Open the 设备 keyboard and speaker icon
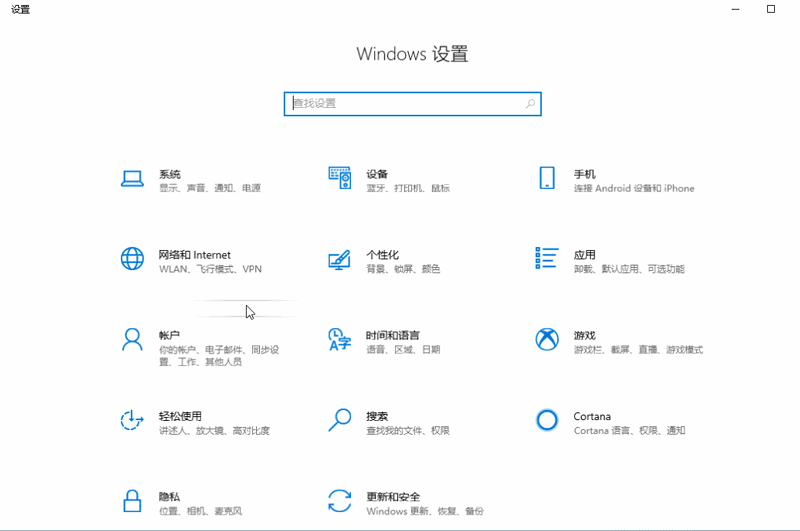Screen dimensions: 800x531 coord(340,178)
